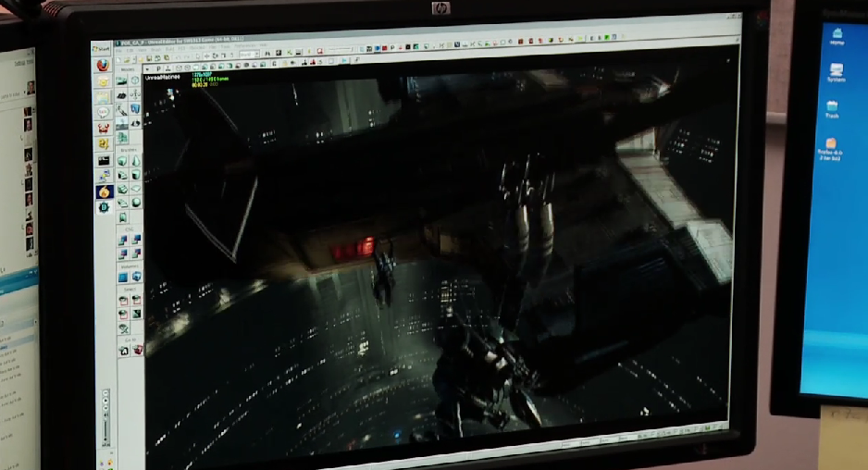
Task: Toggle the P perspective button on the viewport toolbar
Action: tap(158, 69)
